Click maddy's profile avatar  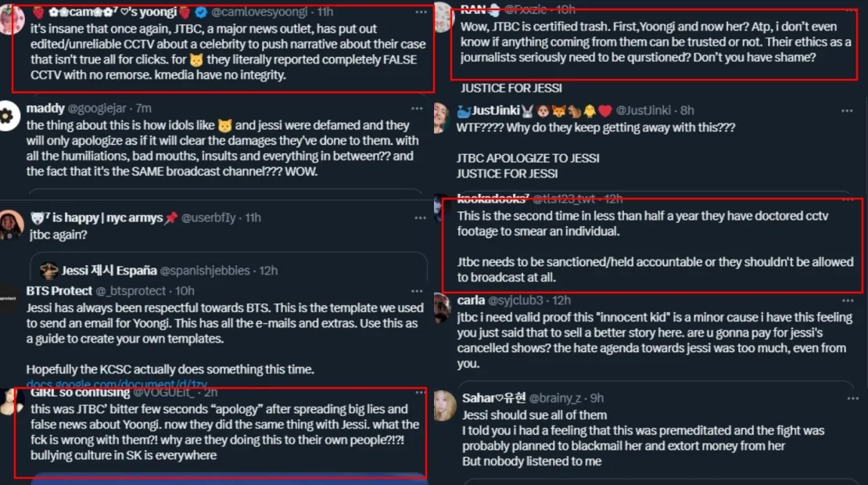point(9,116)
